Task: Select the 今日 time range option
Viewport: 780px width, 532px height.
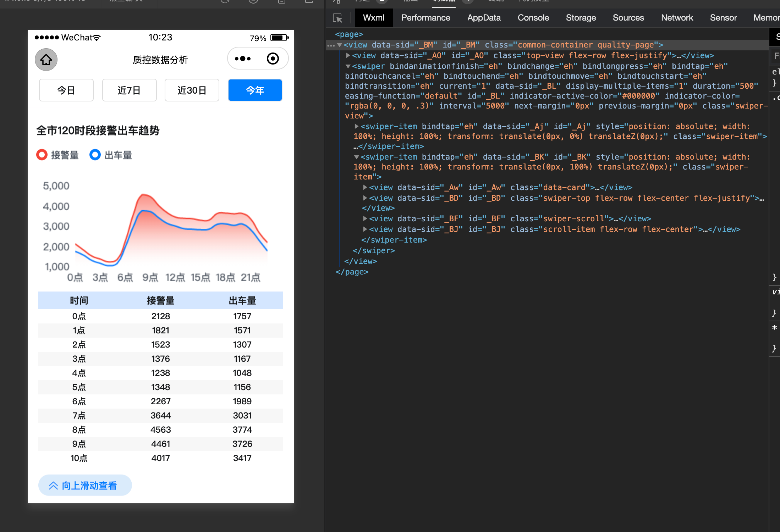Action: pos(66,90)
